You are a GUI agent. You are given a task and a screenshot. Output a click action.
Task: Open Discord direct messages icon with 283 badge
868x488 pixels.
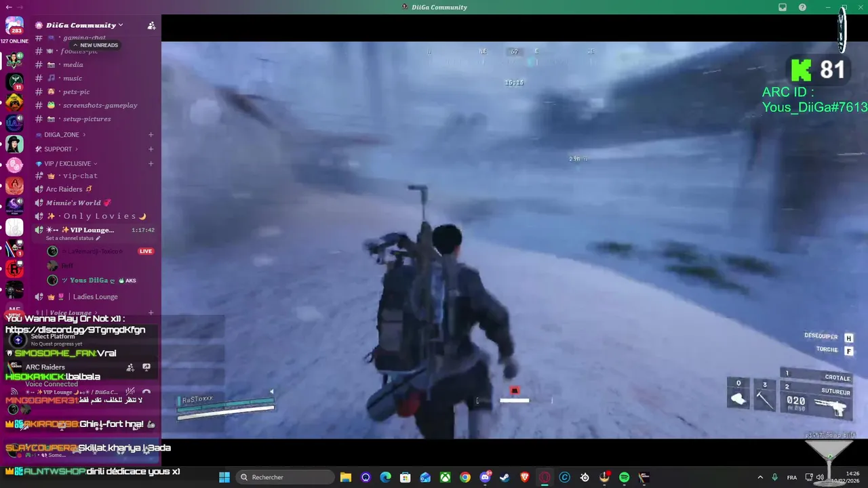tap(14, 25)
